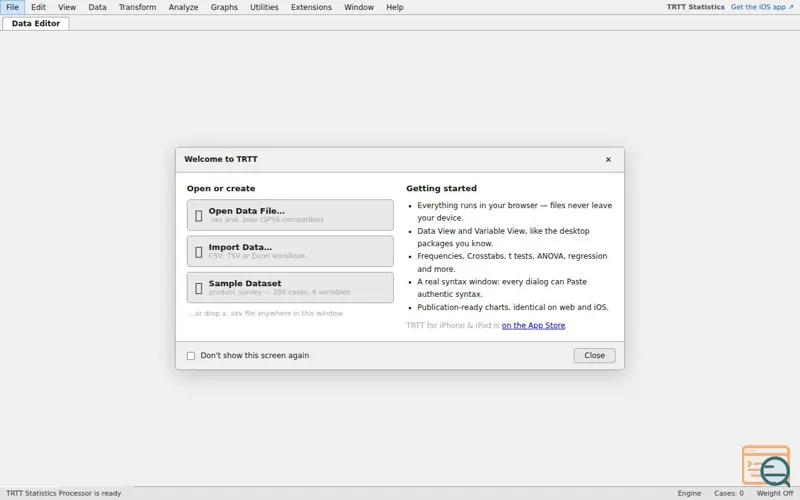Screen dimensions: 800x500
Task: Open the View menu
Action: (67, 7)
